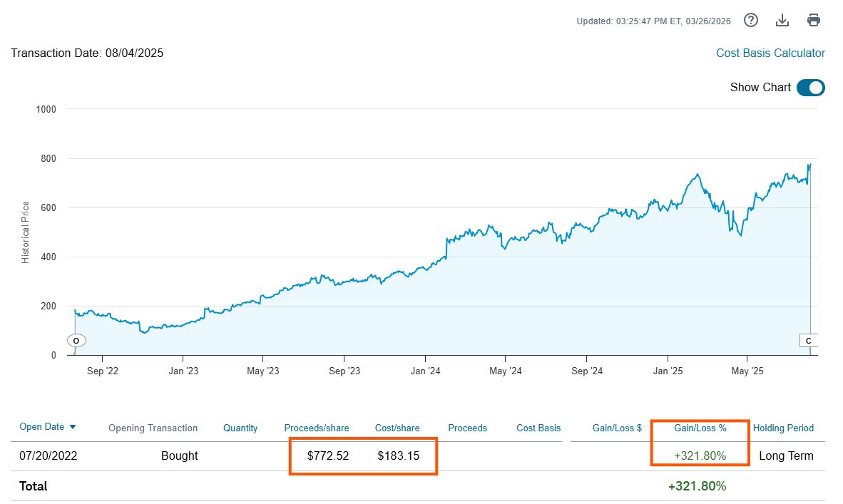The width and height of the screenshot is (843, 504).
Task: Sort by Open Date column header
Action: 42,426
